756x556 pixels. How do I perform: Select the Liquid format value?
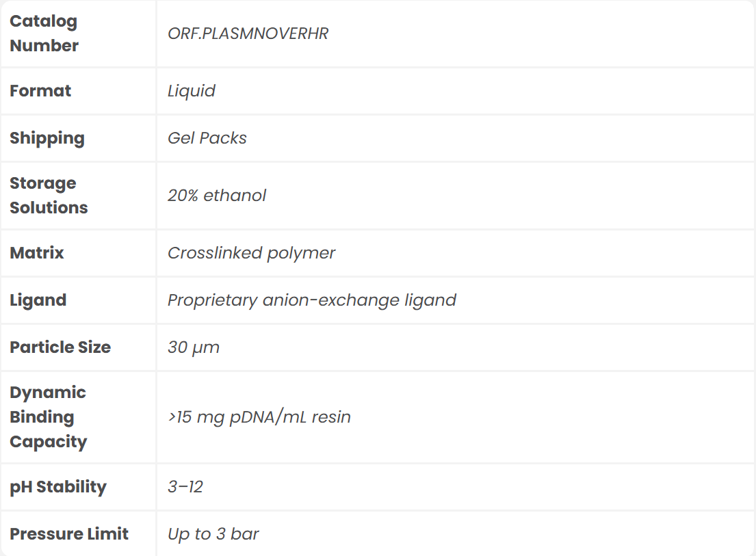[x=192, y=91]
